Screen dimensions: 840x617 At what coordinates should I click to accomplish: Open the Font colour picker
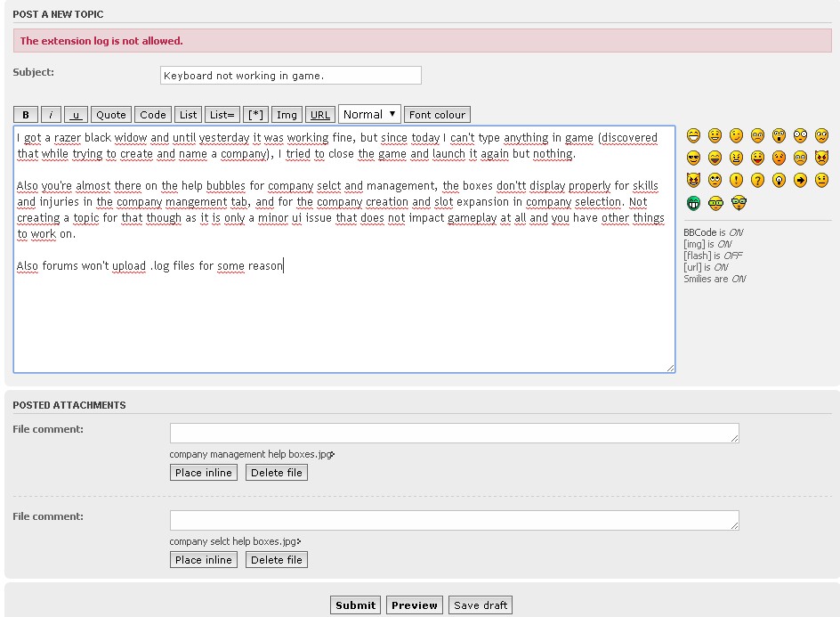(x=437, y=115)
